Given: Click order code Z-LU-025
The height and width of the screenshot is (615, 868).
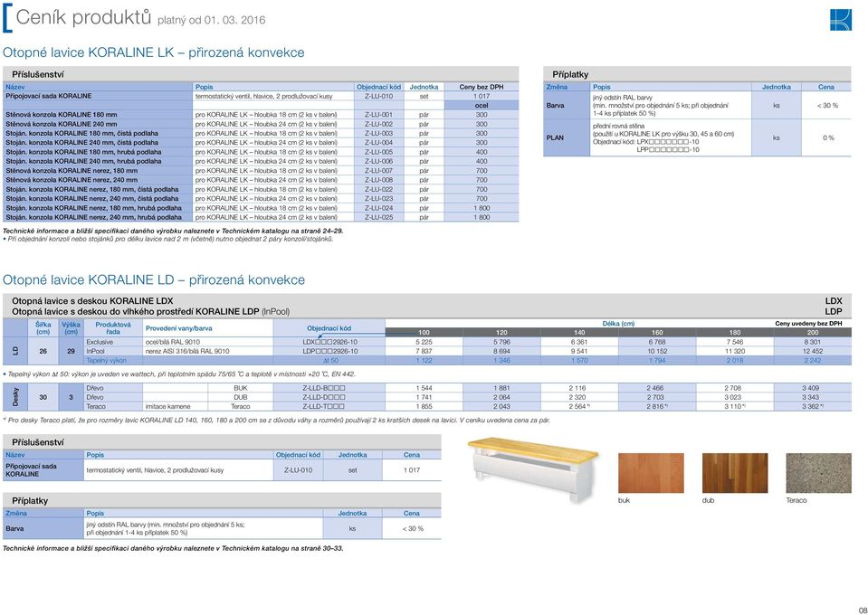Looking at the screenshot, I should click(378, 217).
